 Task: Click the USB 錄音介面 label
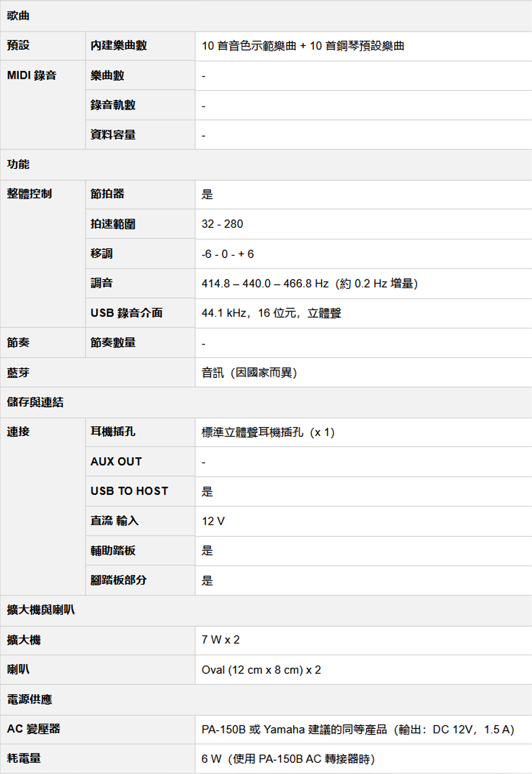[127, 313]
